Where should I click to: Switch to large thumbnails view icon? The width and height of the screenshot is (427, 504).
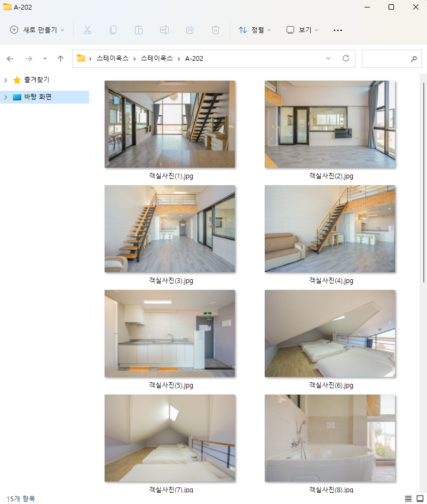click(420, 499)
